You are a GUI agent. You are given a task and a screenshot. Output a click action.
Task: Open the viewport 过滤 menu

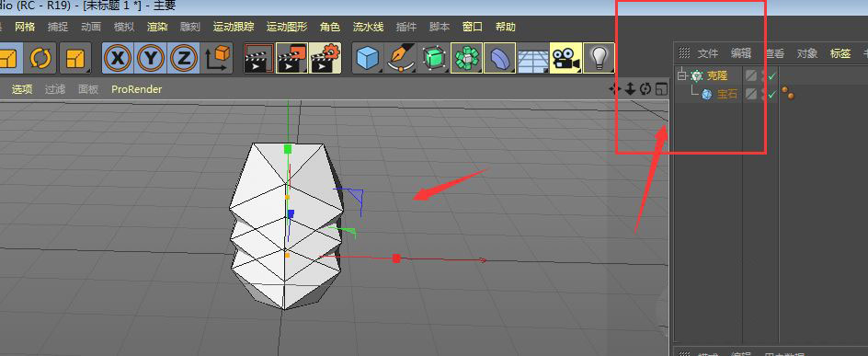point(55,89)
